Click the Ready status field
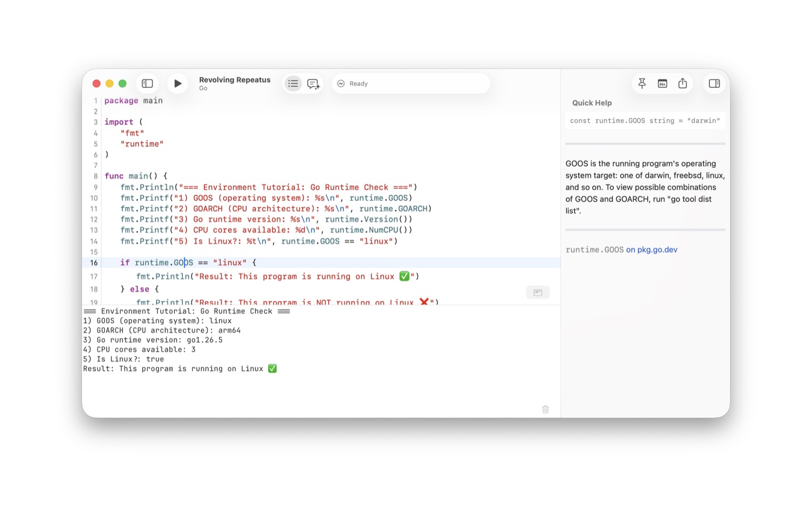Screen dimensions: 812x507 tap(411, 84)
